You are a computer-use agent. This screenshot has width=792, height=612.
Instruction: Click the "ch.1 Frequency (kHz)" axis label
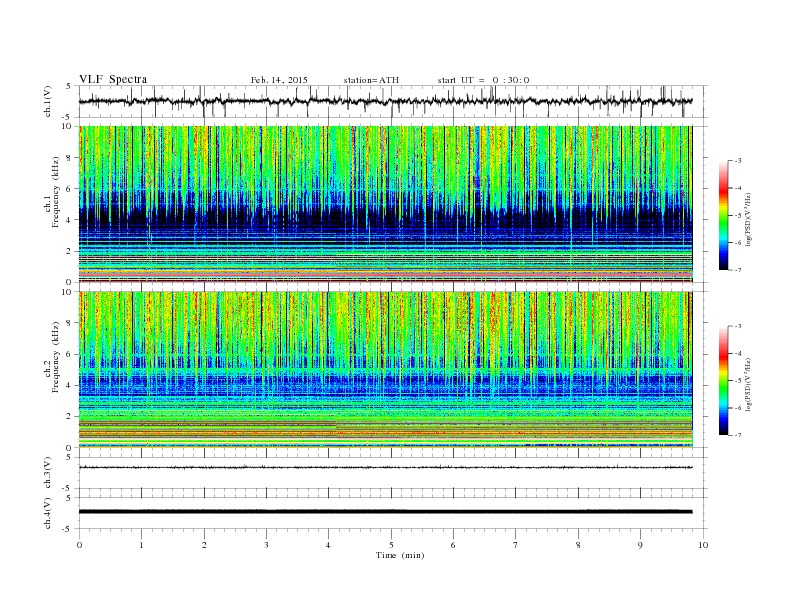pyautogui.click(x=52, y=192)
